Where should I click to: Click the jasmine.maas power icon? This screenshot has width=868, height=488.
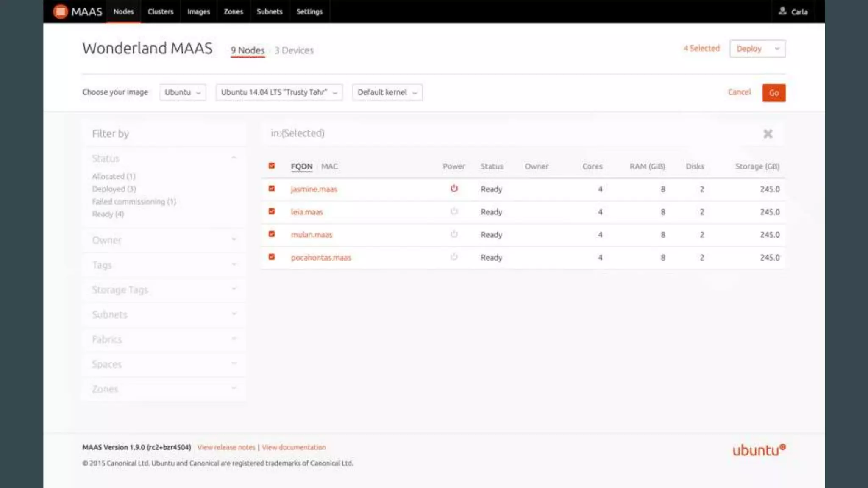[454, 189]
